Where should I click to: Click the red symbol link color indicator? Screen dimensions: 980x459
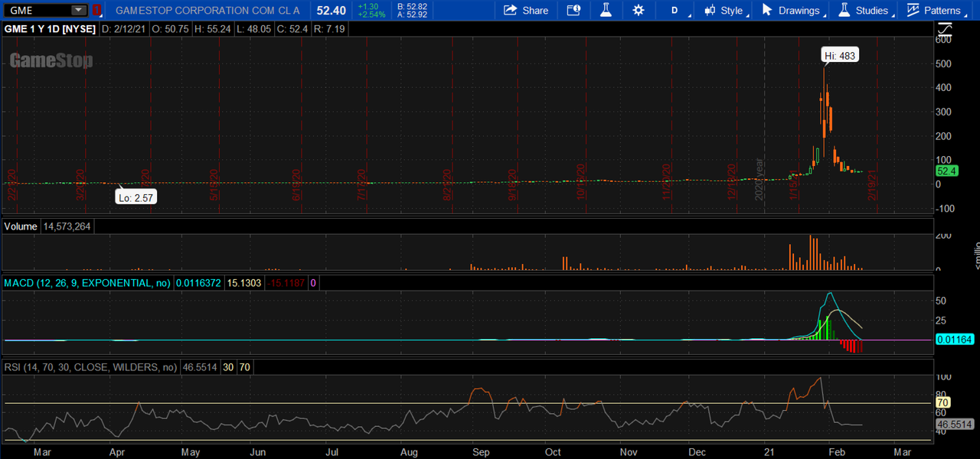(96, 10)
